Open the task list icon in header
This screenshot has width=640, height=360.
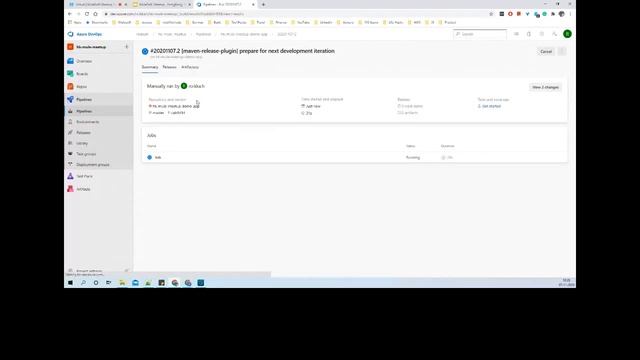(516, 34)
